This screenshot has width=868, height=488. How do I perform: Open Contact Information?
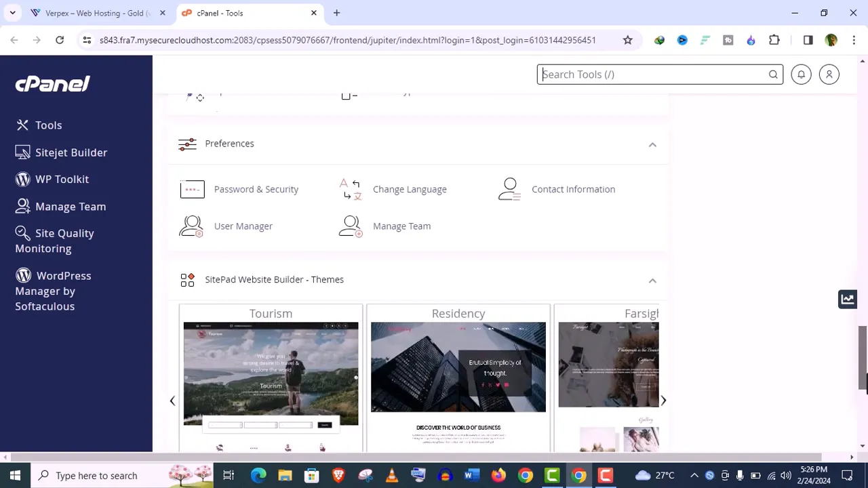pos(573,189)
